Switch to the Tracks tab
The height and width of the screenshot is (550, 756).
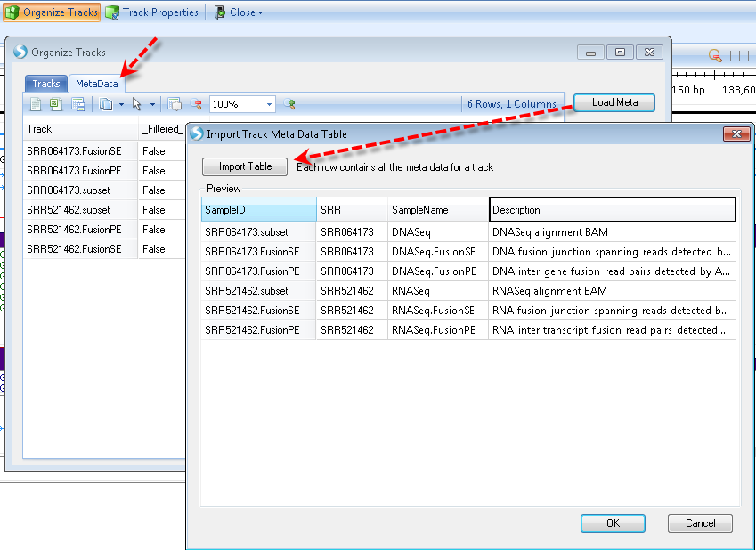click(x=46, y=84)
